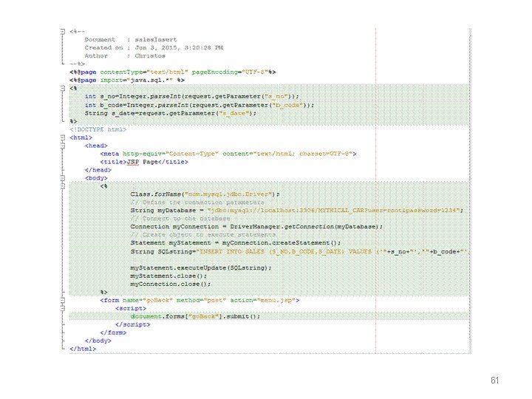
Task: Click the opening <html> tag
Action: coord(81,137)
